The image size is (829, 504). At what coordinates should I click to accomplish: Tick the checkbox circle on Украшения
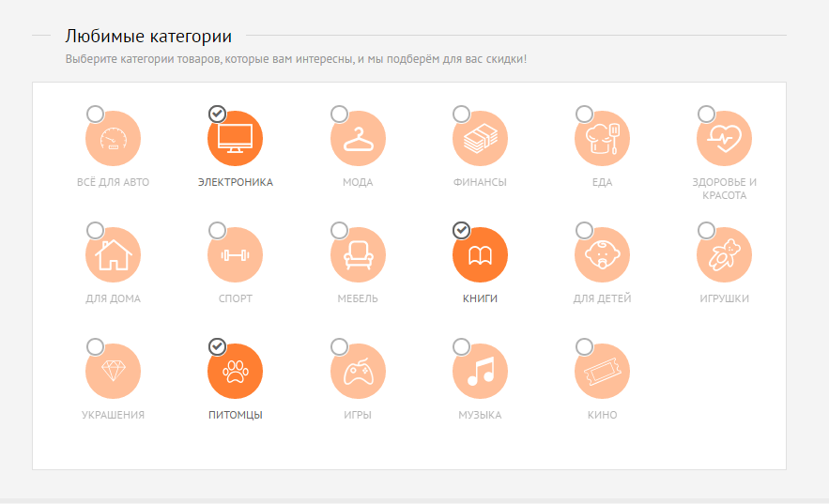coord(95,346)
